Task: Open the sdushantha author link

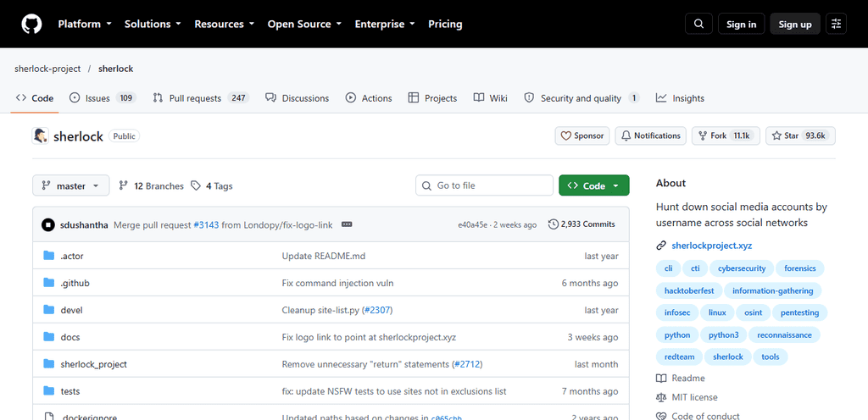Action: (84, 224)
